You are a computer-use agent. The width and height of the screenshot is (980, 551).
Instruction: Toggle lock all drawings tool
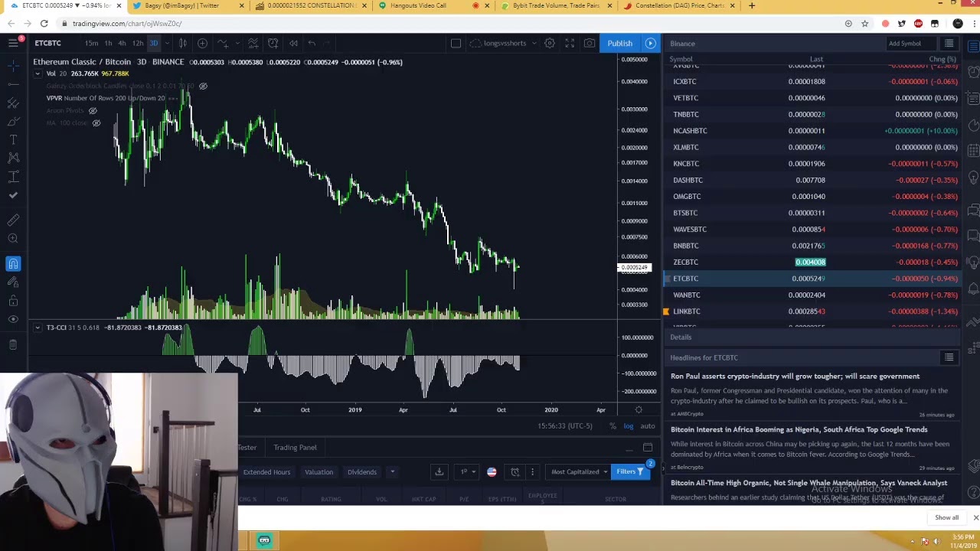pyautogui.click(x=13, y=301)
